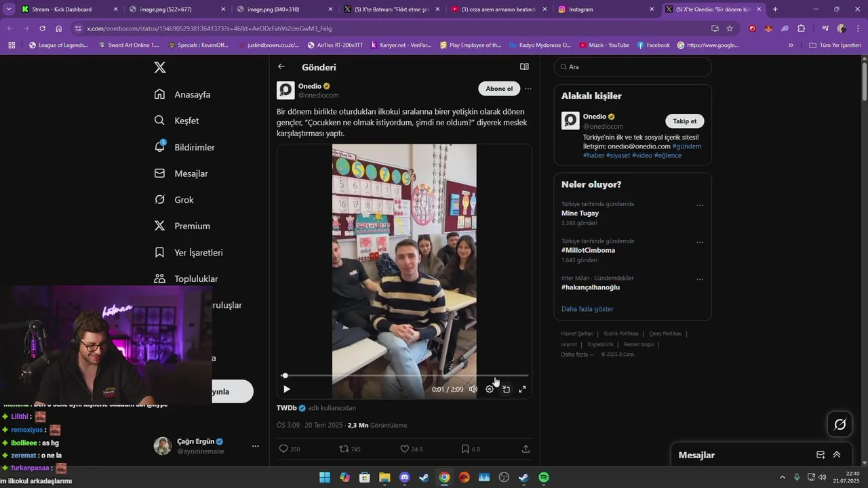The height and width of the screenshot is (488, 868).
Task: Open Grok floating button
Action: (840, 424)
